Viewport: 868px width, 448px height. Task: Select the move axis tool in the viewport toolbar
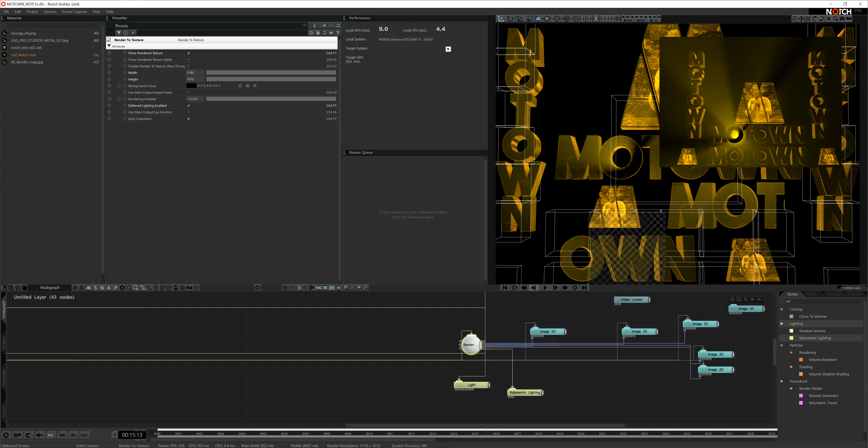501,19
